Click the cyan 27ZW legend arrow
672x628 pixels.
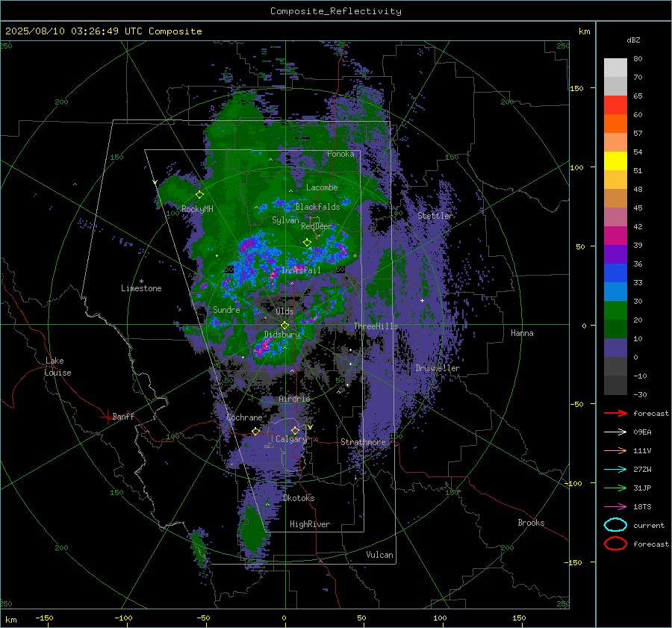click(x=615, y=470)
